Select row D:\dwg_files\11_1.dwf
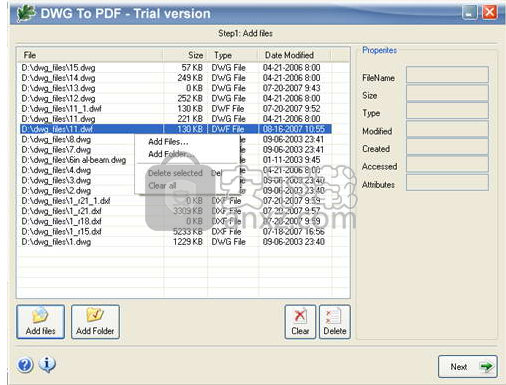Image resolution: width=506 pixels, height=385 pixels. [x=176, y=109]
